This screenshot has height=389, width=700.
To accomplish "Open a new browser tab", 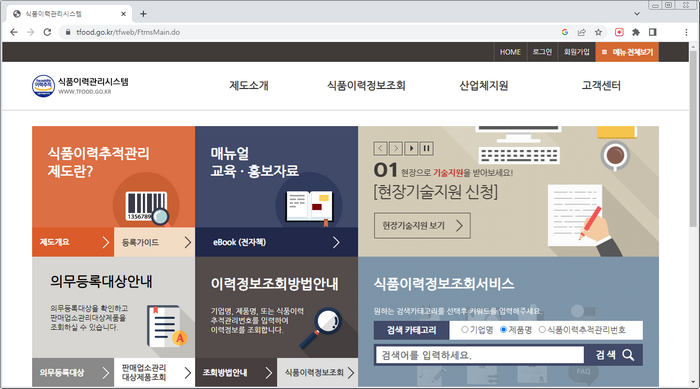I will 143,14.
